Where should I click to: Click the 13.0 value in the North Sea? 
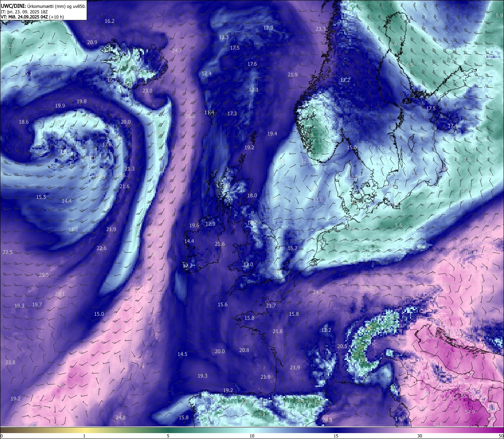(x=317, y=200)
